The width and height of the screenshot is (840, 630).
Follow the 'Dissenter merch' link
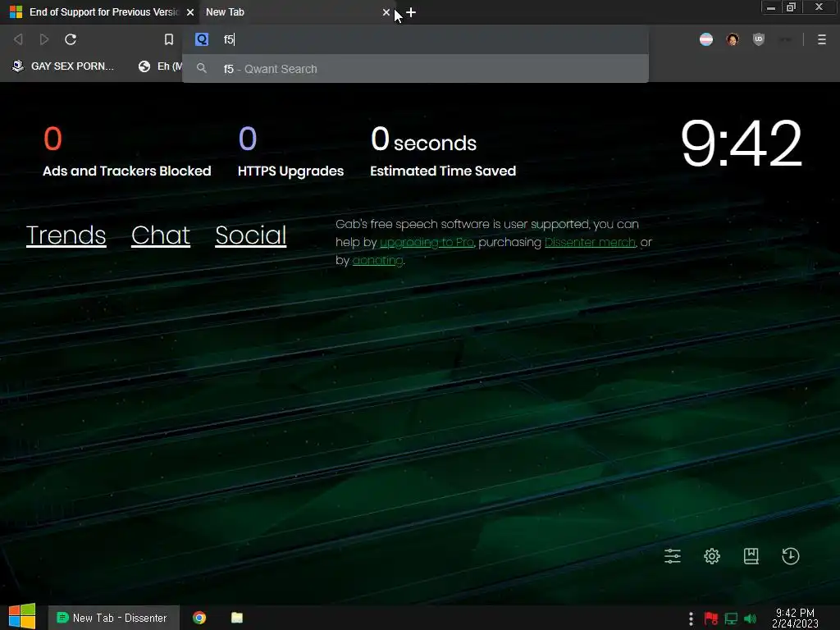[590, 242]
